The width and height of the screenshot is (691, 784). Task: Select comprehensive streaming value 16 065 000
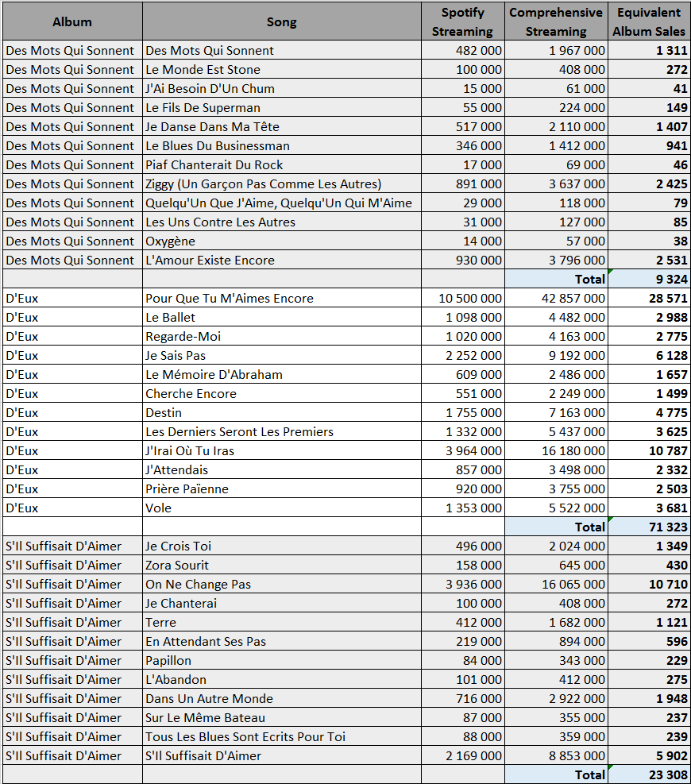coord(556,584)
